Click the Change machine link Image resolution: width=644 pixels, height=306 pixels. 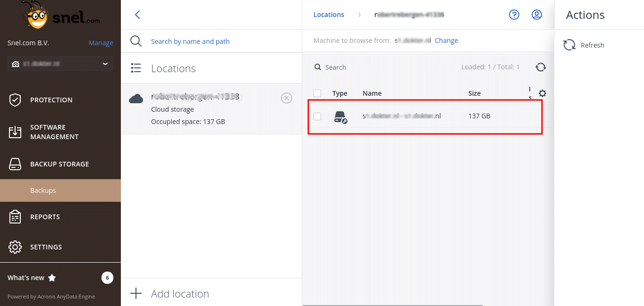pyautogui.click(x=446, y=41)
